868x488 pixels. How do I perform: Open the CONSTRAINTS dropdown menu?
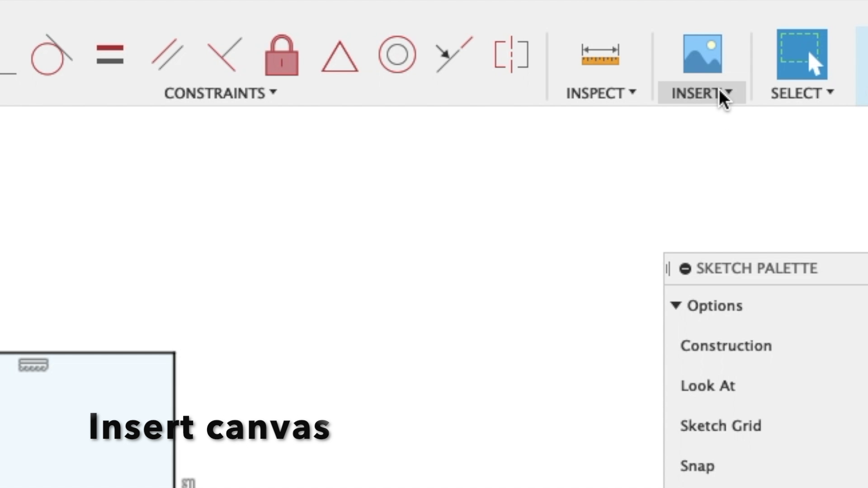click(220, 93)
